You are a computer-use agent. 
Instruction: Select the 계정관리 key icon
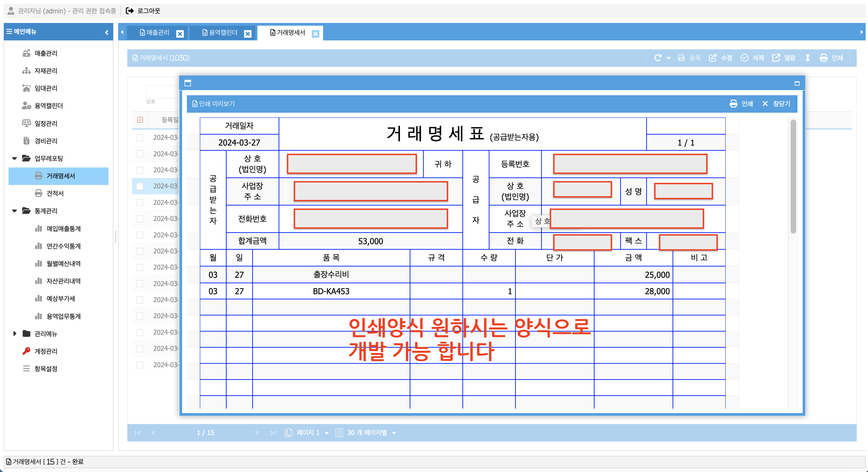coord(26,351)
